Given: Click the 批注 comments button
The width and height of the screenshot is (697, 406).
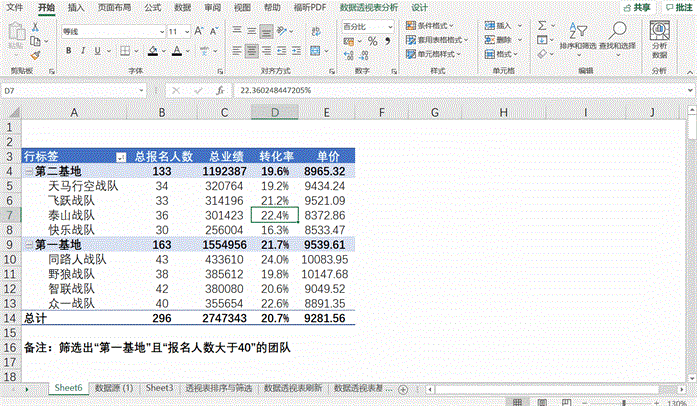Looking at the screenshot, I should point(679,7).
